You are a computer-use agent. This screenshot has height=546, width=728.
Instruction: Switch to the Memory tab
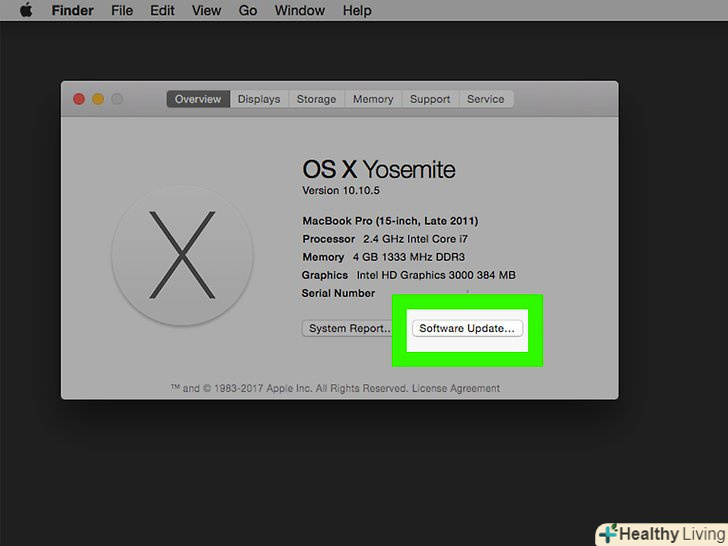coord(373,99)
